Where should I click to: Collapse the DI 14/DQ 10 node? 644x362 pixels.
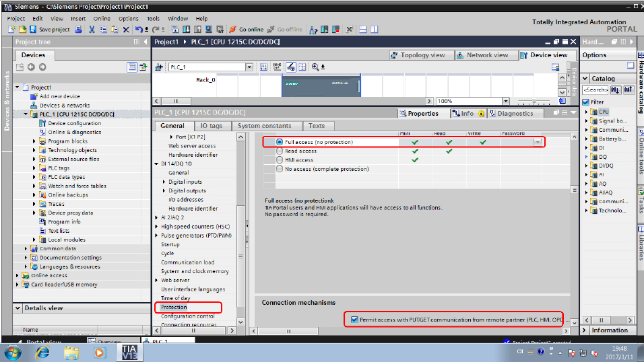(x=156, y=164)
